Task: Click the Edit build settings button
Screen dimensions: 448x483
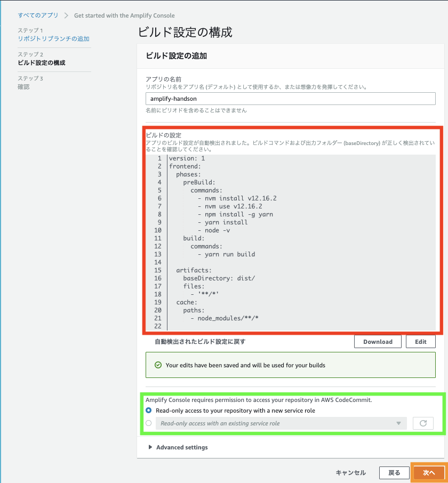Action: 421,342
